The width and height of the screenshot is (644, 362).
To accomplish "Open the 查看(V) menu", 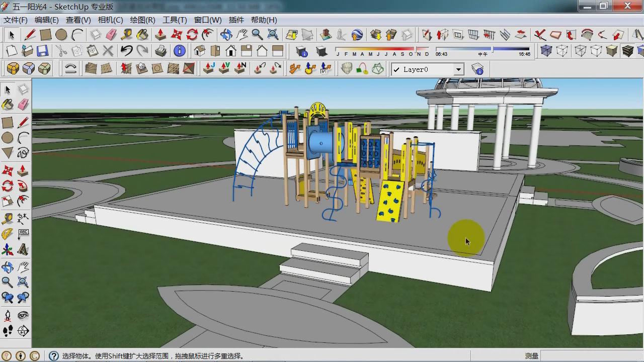I will pyautogui.click(x=78, y=20).
